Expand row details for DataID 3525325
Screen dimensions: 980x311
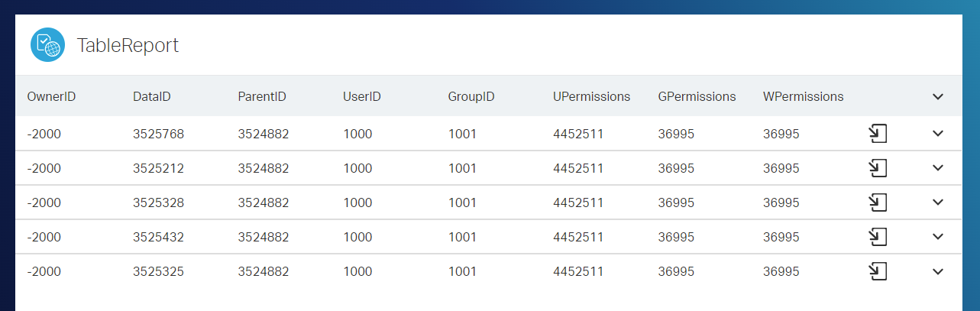[938, 271]
